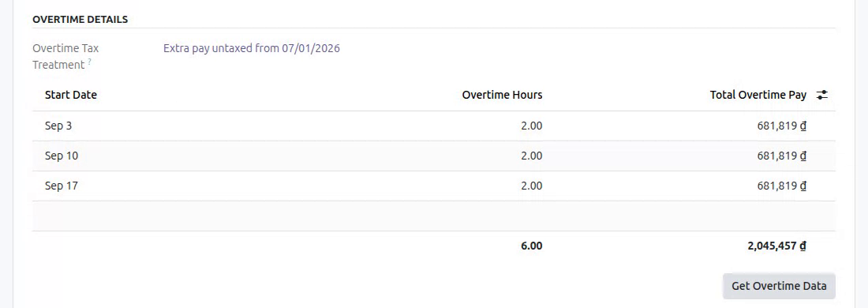The image size is (868, 308).
Task: Click overtime hours 2.00 in Sep 3 row
Action: click(x=531, y=126)
